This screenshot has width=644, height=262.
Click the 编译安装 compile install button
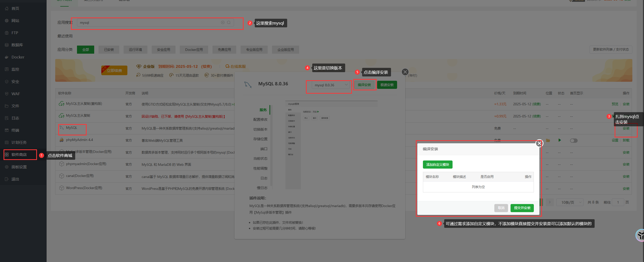click(364, 85)
